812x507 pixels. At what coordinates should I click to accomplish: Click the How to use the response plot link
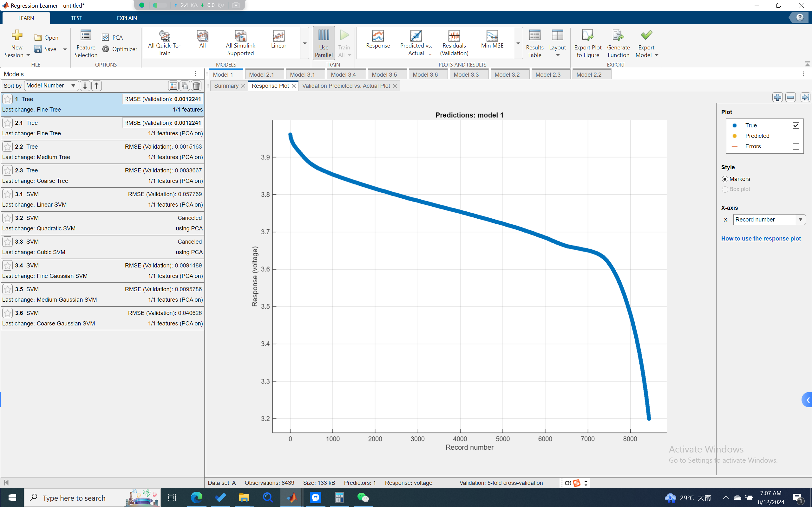761,238
